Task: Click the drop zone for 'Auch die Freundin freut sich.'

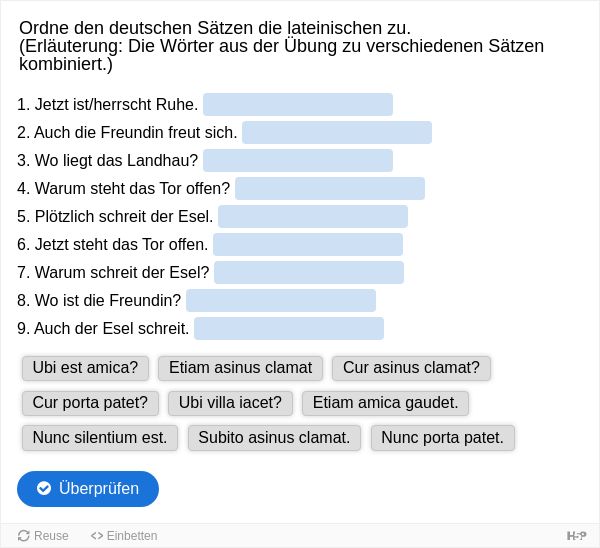Action: tap(337, 132)
